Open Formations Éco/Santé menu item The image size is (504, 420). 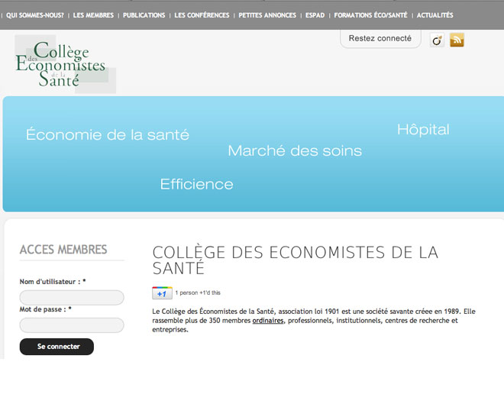tap(370, 15)
